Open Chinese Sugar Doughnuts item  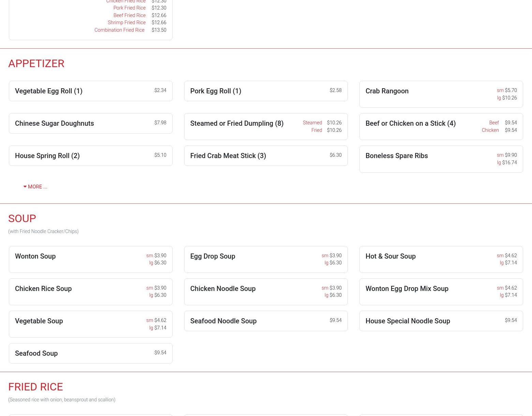(x=54, y=123)
